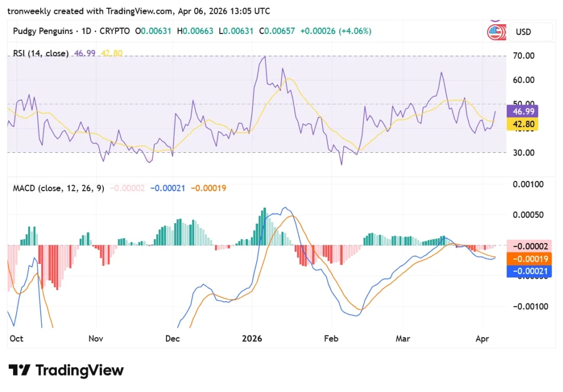Click the purple circle above the flag icon
Screen dimensions: 563x392
(x=496, y=19)
